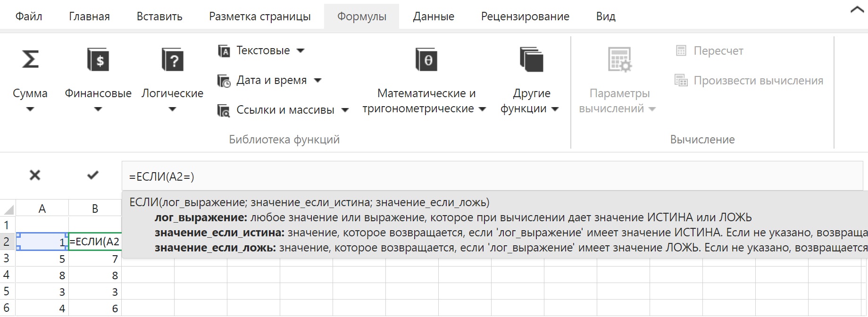Click the Perform calculations icon

pos(681,81)
